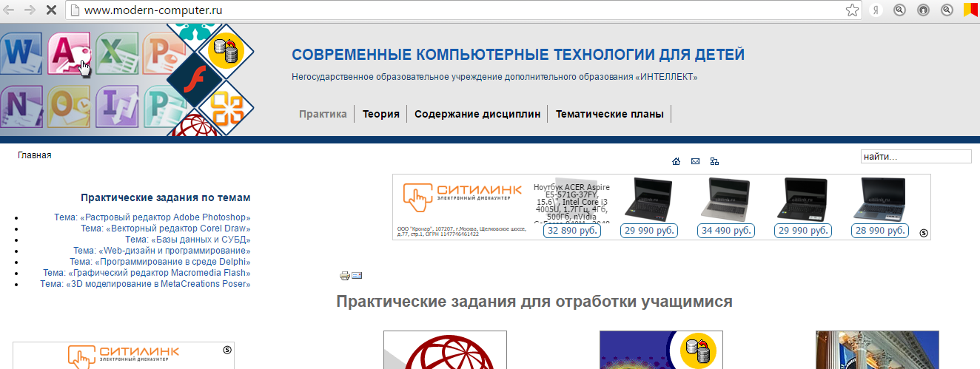Click the Outlook "O" icon in the header
The height and width of the screenshot is (369, 980).
[x=68, y=106]
